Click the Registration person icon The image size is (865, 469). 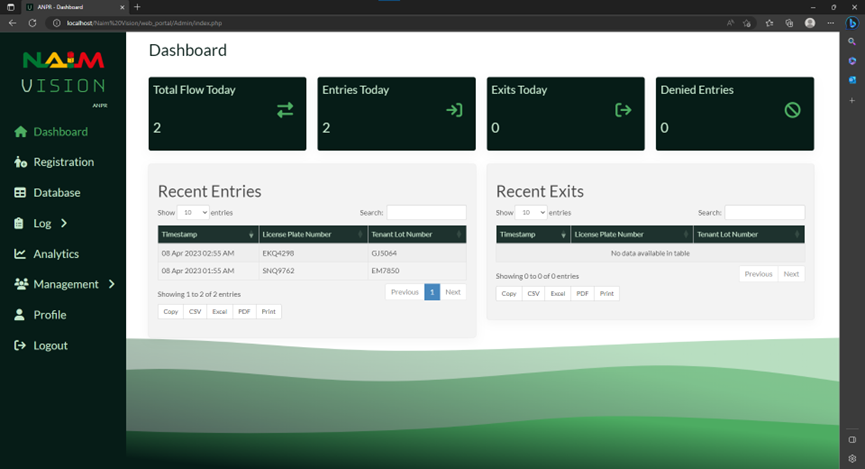point(20,162)
